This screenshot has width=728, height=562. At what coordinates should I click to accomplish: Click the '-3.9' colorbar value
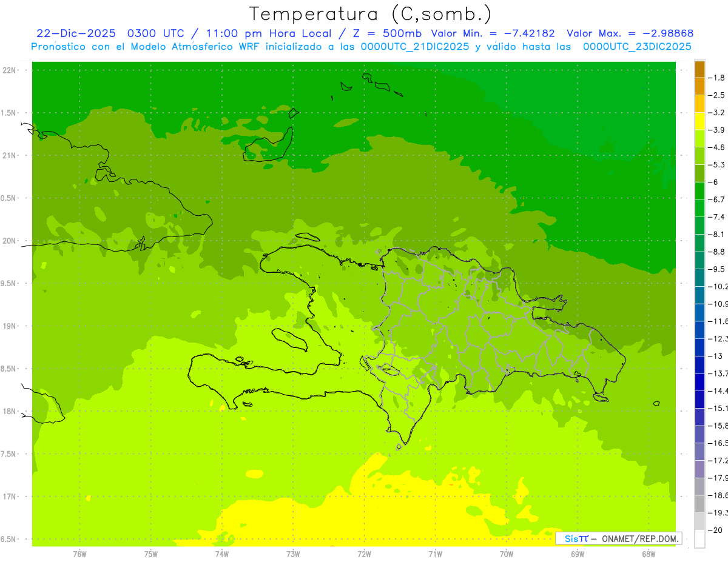click(718, 130)
